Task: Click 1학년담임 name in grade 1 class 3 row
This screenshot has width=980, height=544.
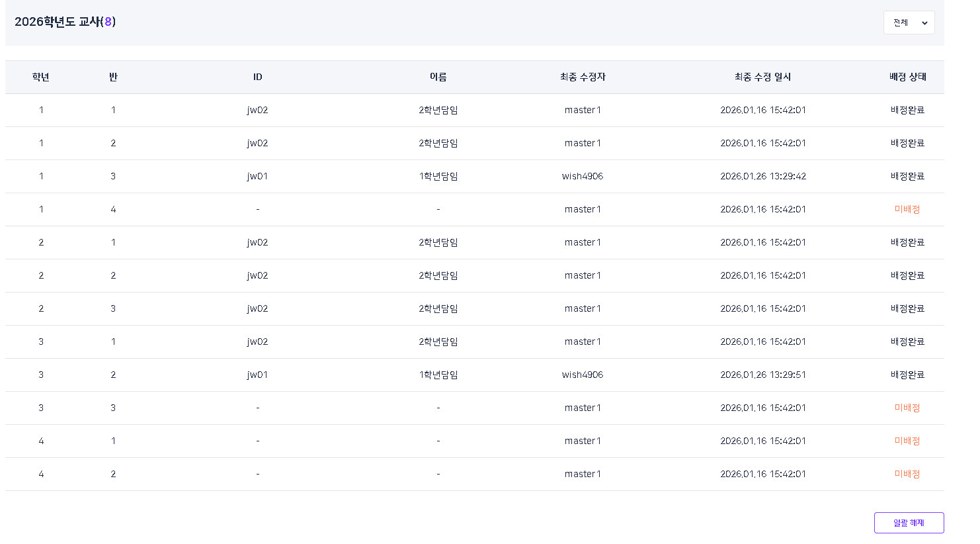Action: click(438, 176)
